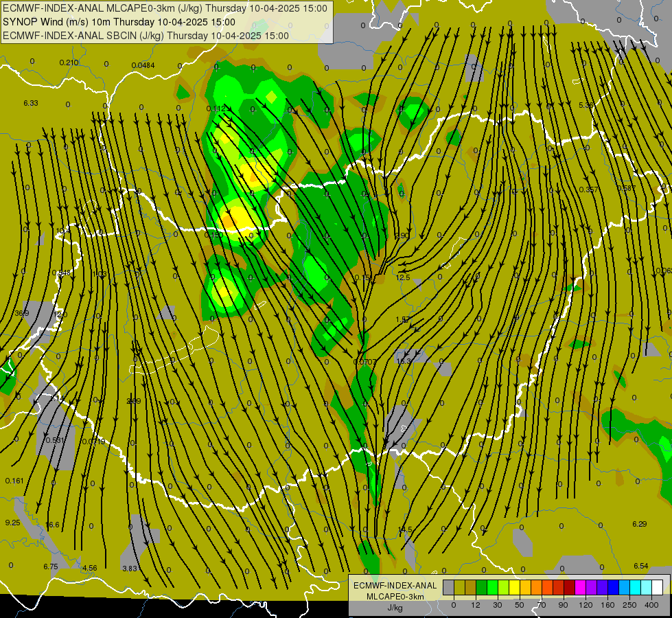672x618 pixels.
Task: Click the legend value 90
Action: point(563,605)
